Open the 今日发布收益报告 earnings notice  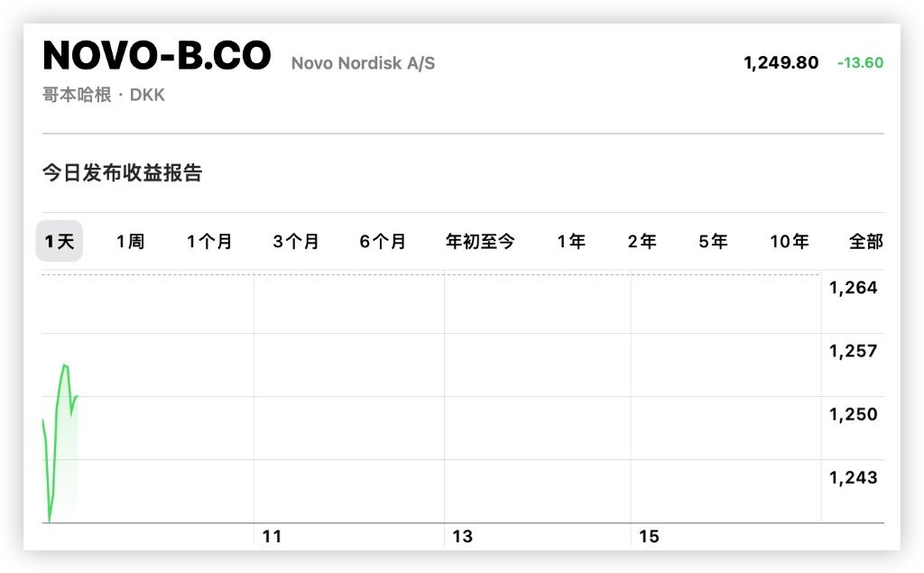(123, 173)
